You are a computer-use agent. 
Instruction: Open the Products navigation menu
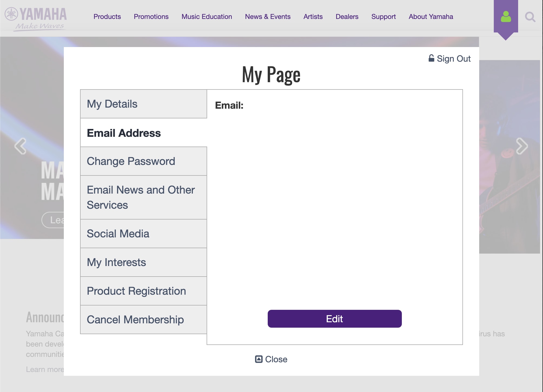107,16
